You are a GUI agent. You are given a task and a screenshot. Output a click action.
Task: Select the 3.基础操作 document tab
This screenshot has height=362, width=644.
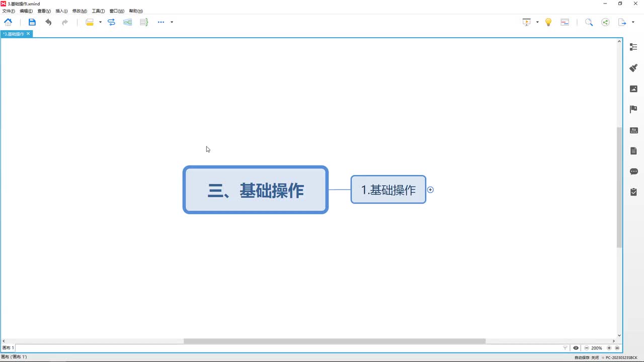[x=14, y=34]
